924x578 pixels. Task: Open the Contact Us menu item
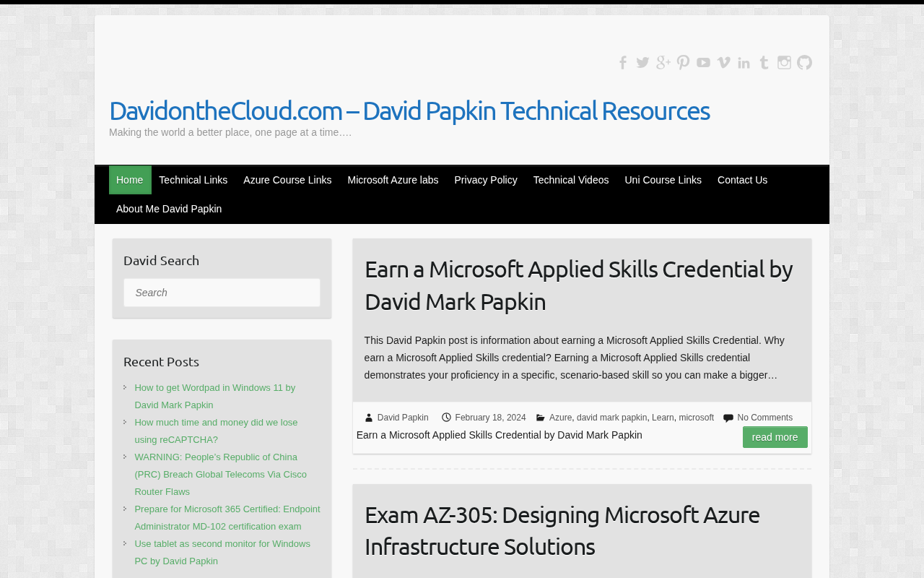(742, 180)
